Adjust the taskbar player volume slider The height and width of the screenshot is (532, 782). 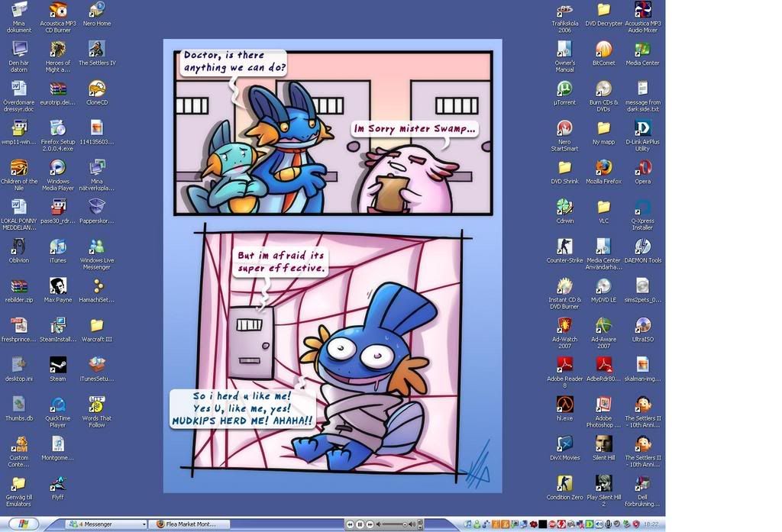point(393,524)
